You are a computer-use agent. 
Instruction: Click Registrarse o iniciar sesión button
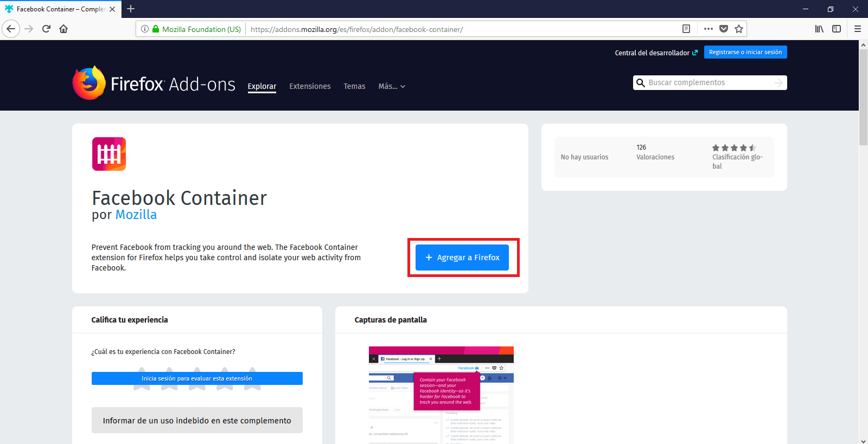(745, 52)
